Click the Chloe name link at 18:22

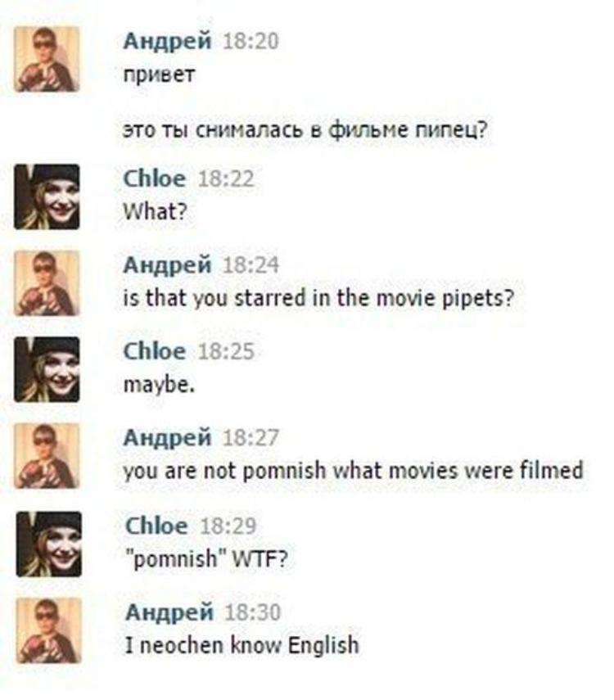(x=154, y=178)
